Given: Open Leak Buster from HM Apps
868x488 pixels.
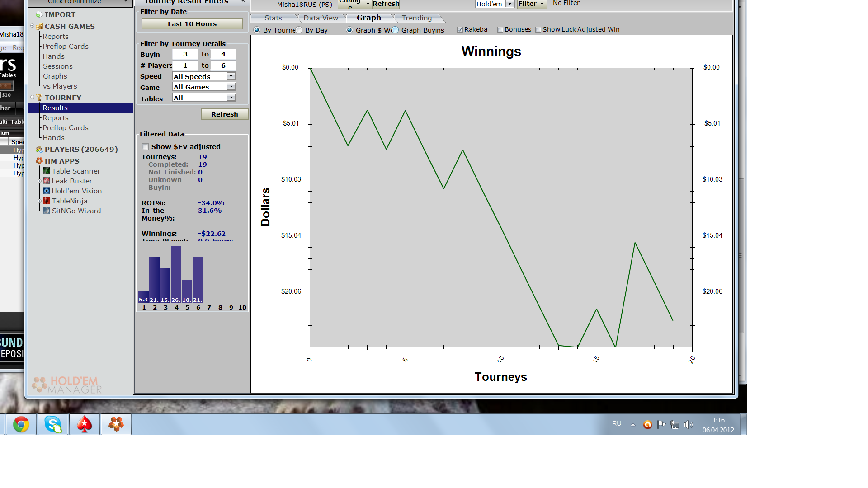Looking at the screenshot, I should click(x=47, y=181).
